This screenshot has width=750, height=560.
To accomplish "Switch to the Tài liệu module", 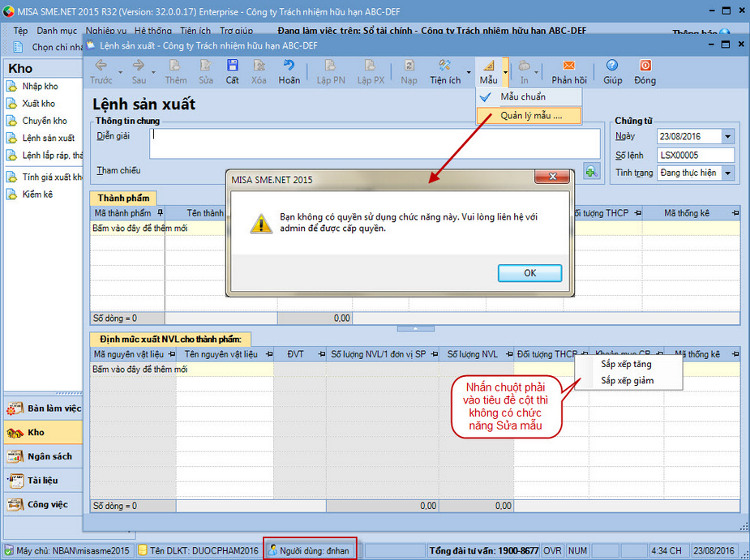I will coord(44,480).
